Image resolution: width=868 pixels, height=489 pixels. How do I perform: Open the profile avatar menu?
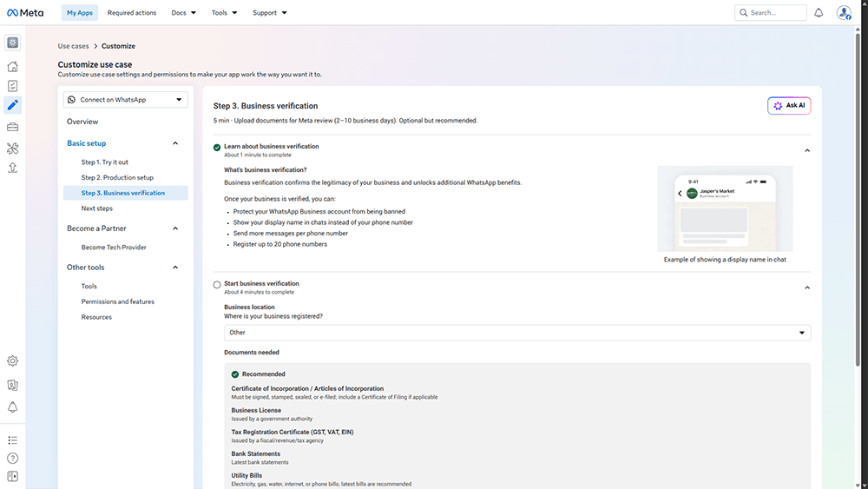844,13
